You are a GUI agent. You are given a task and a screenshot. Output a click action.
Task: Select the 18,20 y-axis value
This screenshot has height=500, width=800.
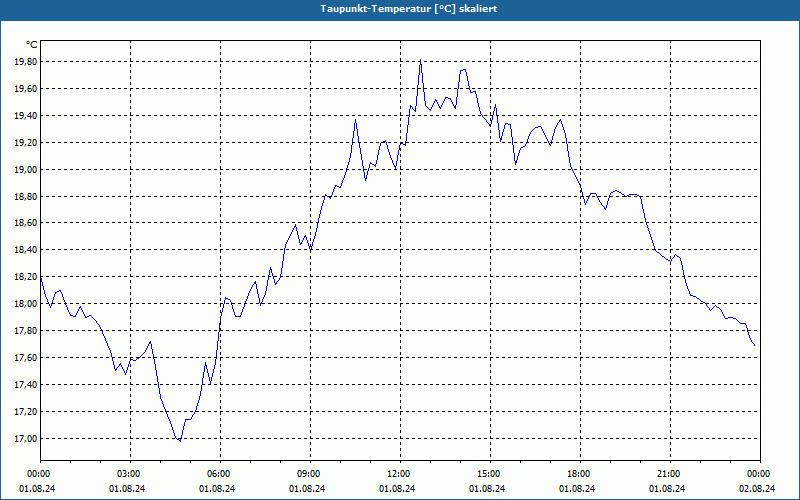click(x=26, y=277)
